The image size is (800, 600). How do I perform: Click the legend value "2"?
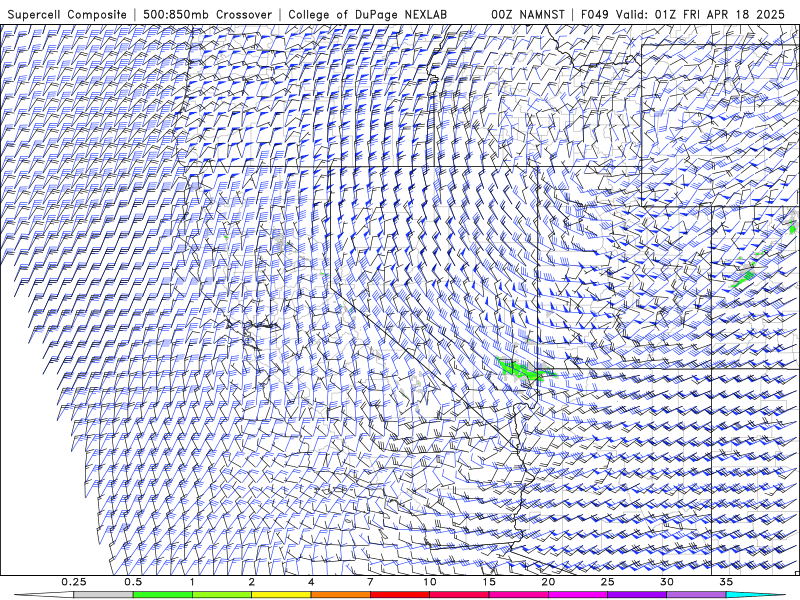point(252,582)
